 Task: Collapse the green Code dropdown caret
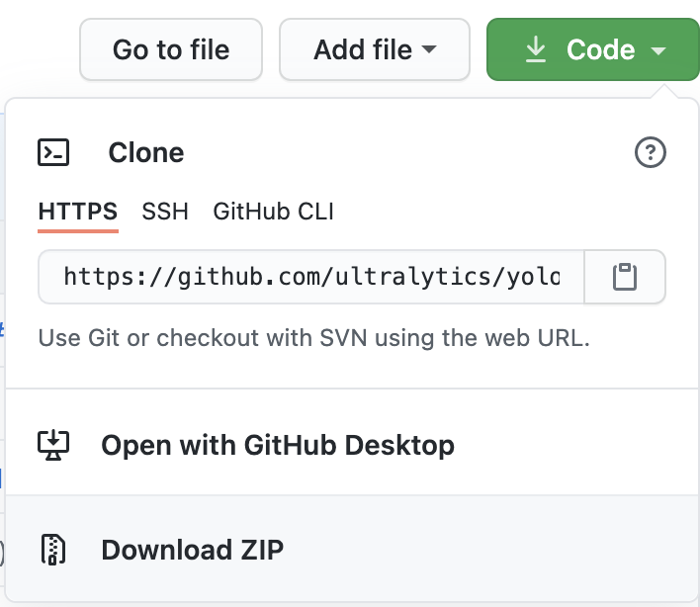659,50
